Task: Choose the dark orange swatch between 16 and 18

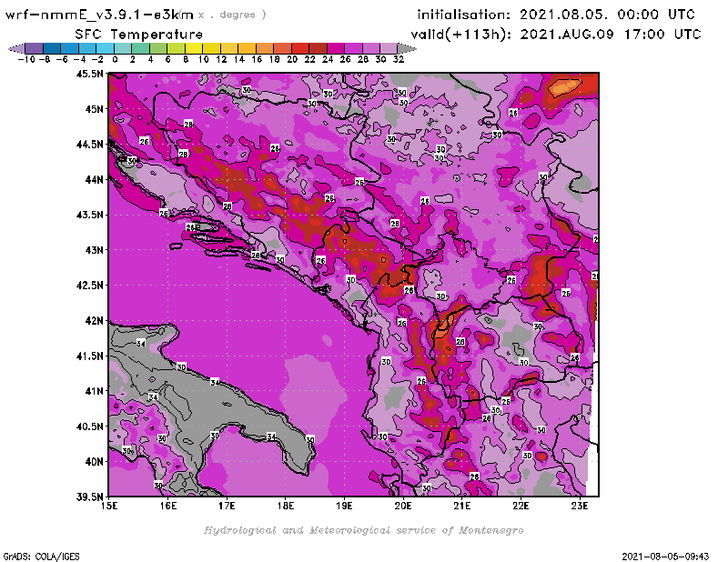Action: tap(264, 48)
